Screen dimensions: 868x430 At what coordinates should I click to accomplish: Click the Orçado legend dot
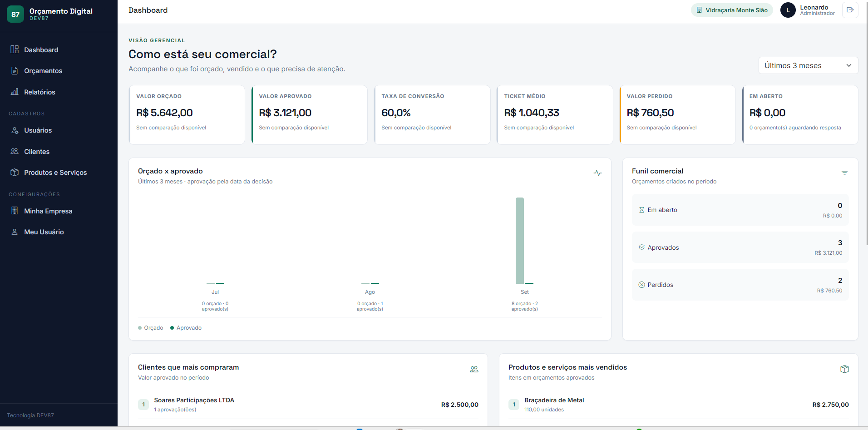tap(140, 328)
